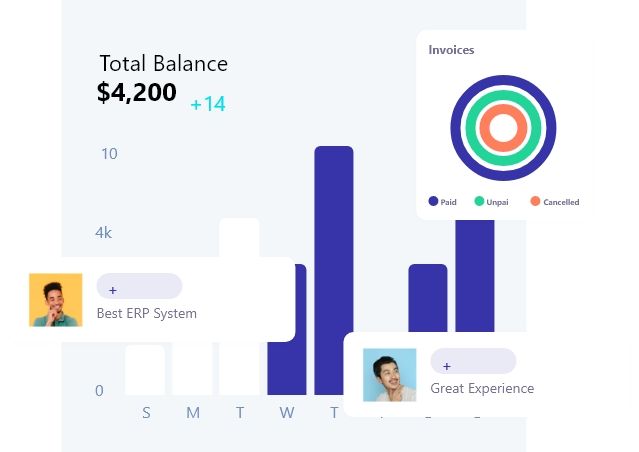Click the plus icon above Great Experience

[x=447, y=366]
